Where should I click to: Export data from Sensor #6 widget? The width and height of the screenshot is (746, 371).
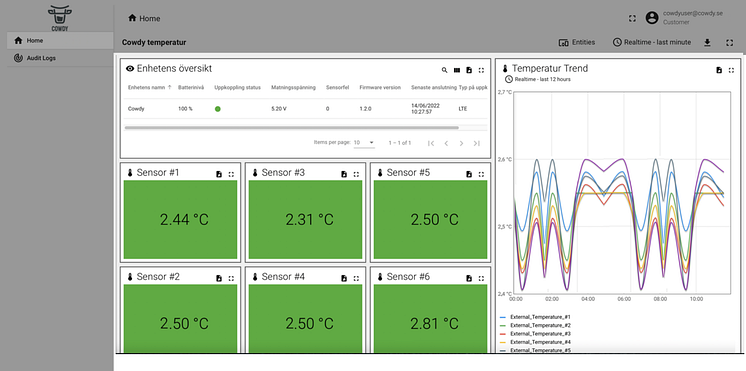click(469, 278)
